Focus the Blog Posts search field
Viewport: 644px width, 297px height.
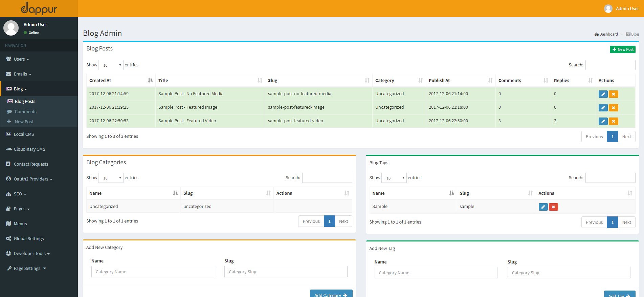point(610,65)
